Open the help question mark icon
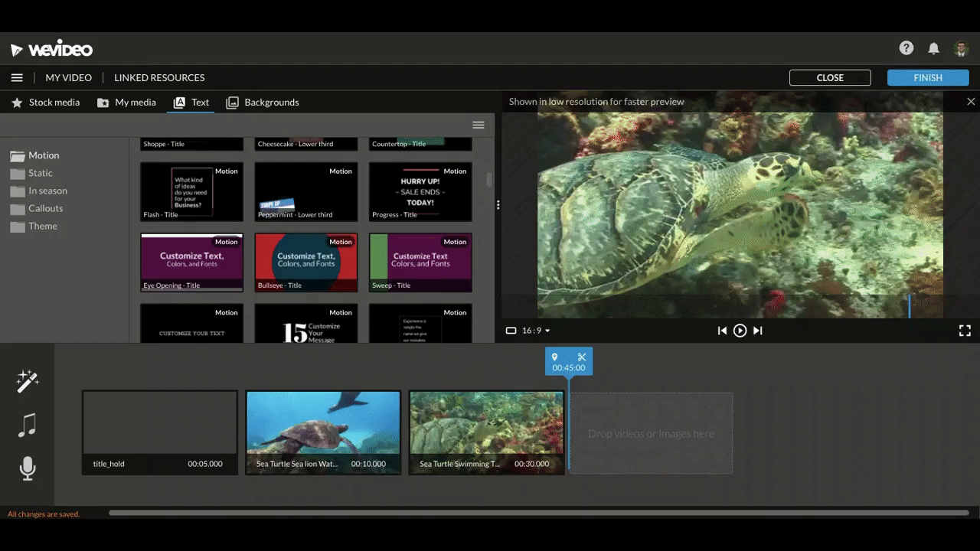The image size is (980, 551). 906,48
